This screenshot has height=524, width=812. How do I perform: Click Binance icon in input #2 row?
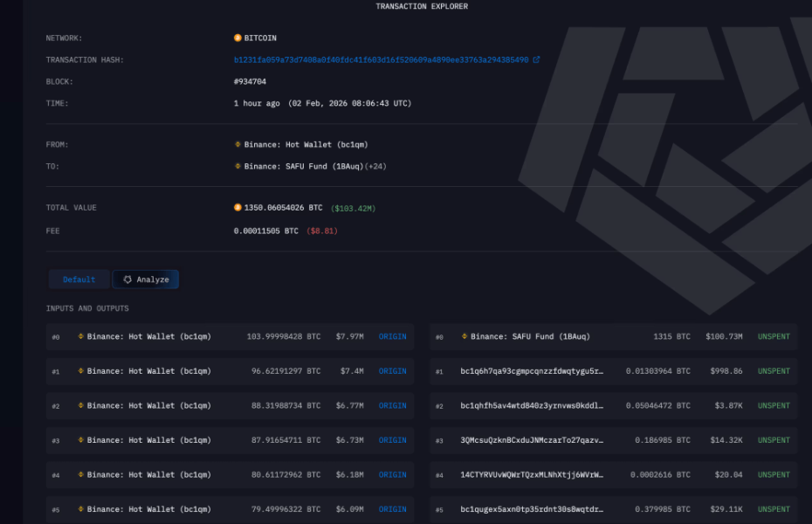click(81, 405)
